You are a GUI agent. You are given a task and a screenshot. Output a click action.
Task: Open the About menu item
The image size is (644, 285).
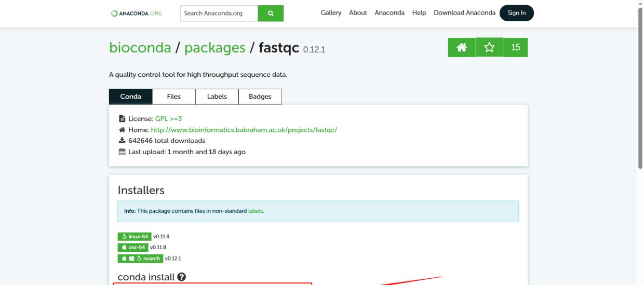click(x=358, y=13)
